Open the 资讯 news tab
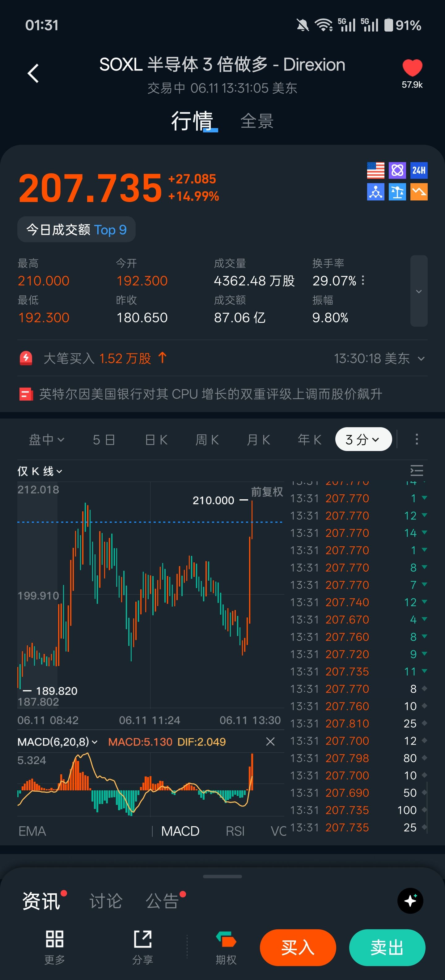Screen dimensions: 445x980 (x=41, y=901)
